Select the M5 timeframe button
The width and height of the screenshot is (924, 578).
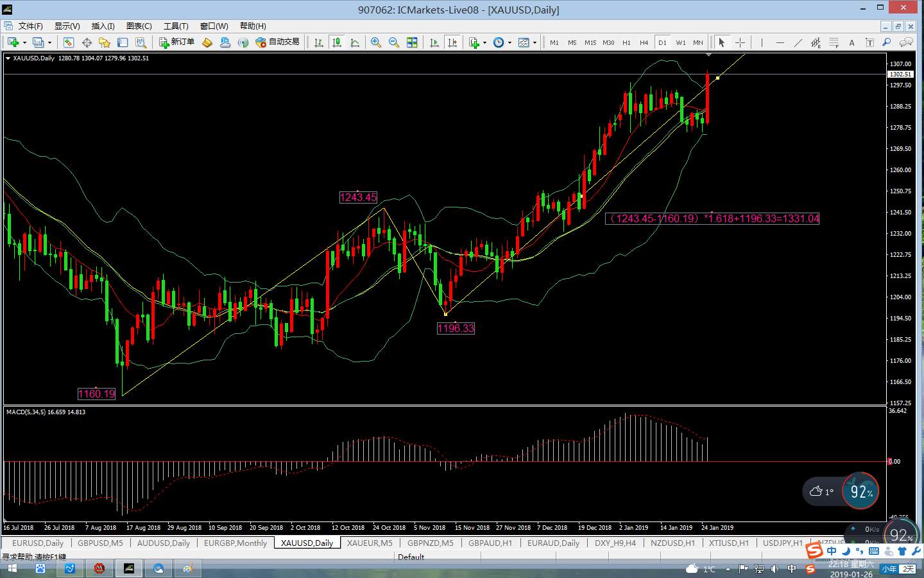(572, 42)
